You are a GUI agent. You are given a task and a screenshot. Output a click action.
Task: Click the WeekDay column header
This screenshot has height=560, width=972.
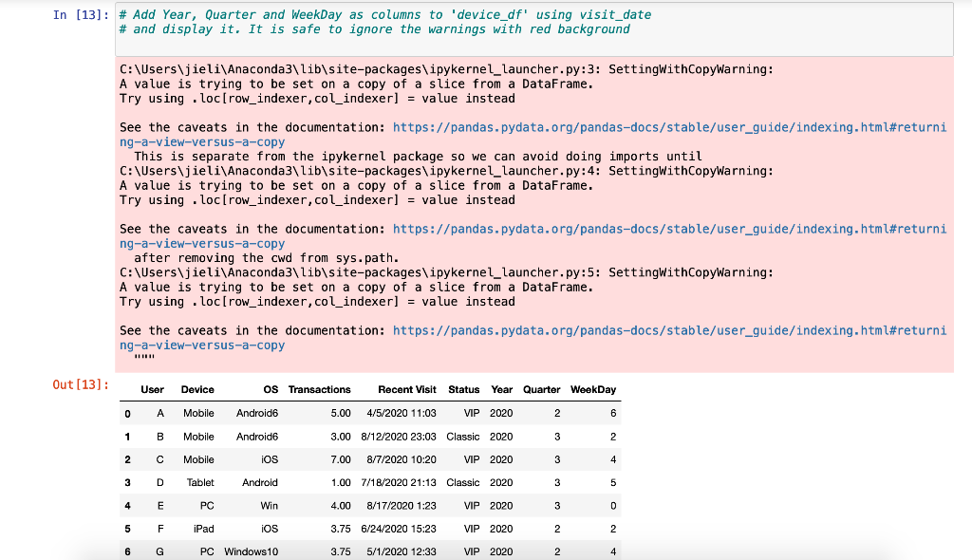592,389
